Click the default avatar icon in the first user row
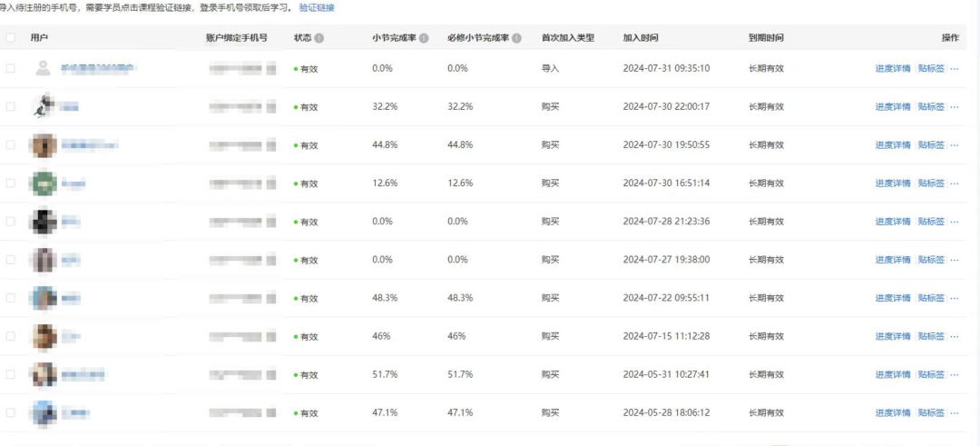This screenshot has height=446, width=980. click(x=43, y=68)
